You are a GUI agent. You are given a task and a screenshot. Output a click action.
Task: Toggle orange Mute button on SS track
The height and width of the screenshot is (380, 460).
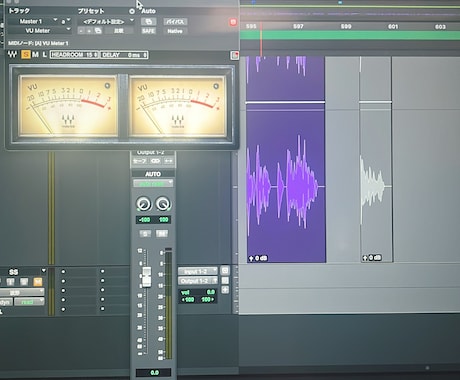click(38, 282)
